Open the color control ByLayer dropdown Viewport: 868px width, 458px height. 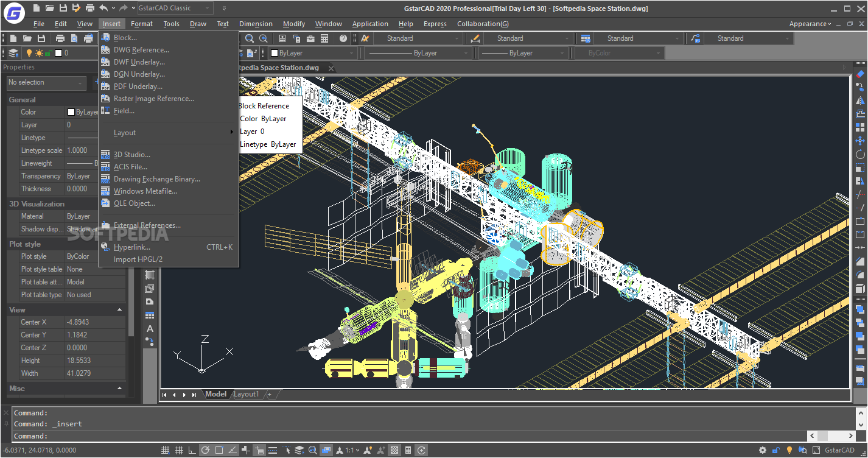(313, 53)
